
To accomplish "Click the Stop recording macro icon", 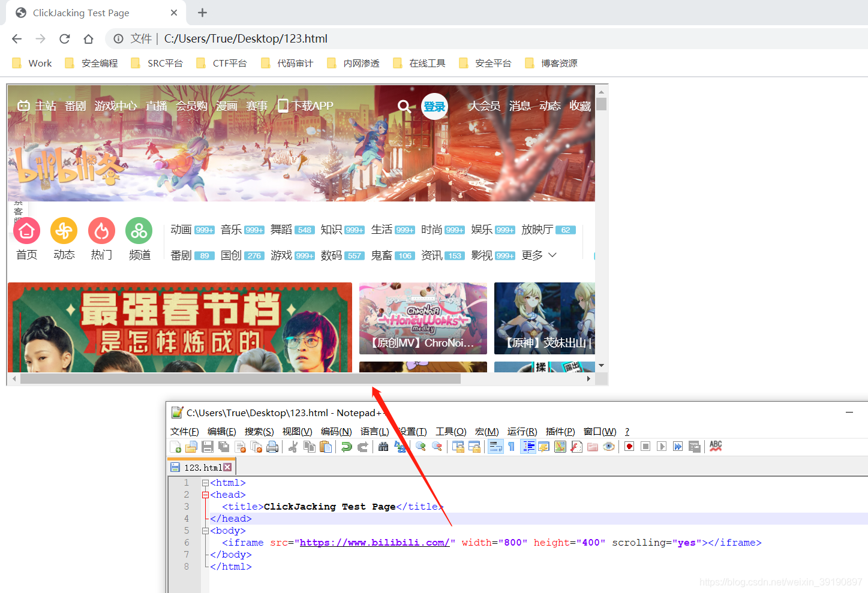I will [645, 447].
